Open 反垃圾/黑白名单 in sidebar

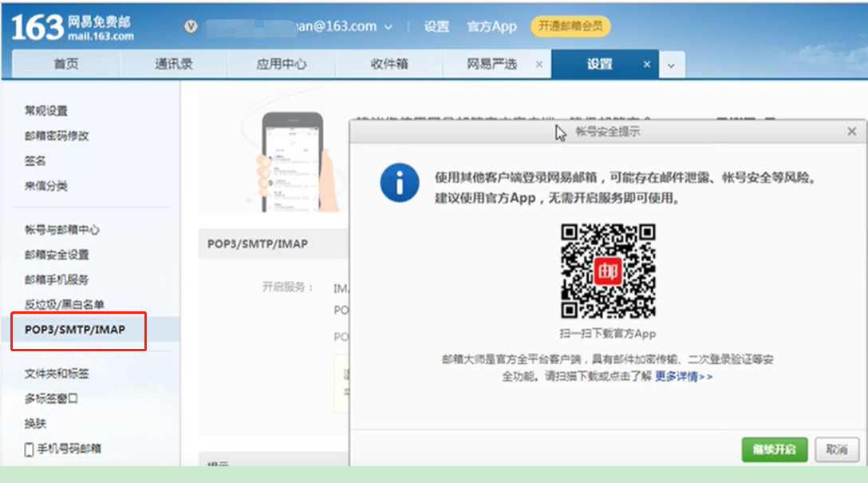click(x=64, y=304)
